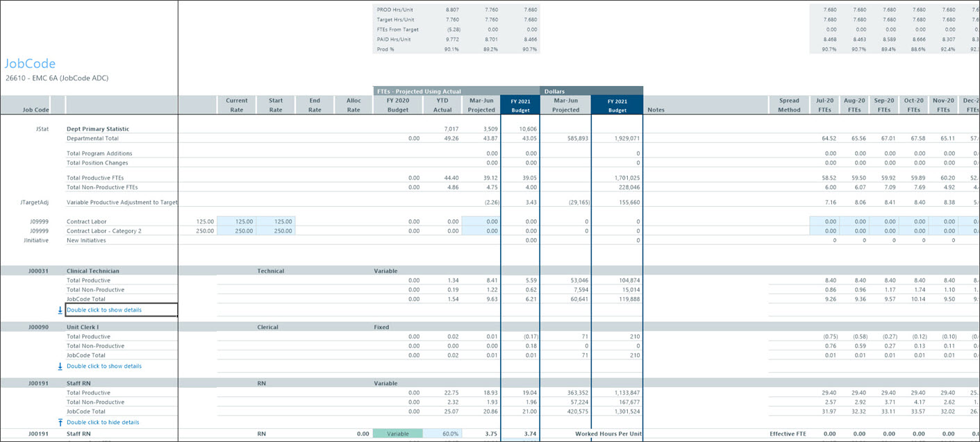The height and width of the screenshot is (442, 980).
Task: Click the Departmental Total FY 2021 Budget dollars value
Action: point(617,138)
